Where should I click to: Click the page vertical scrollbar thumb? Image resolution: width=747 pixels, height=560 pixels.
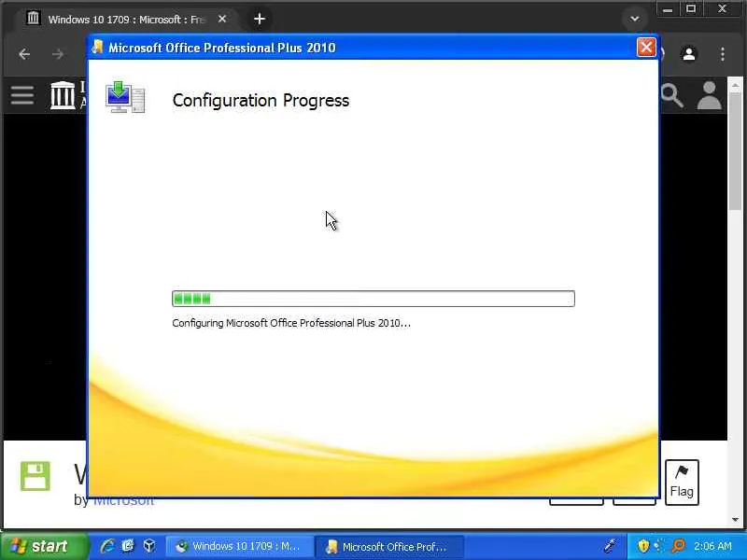coord(735,151)
